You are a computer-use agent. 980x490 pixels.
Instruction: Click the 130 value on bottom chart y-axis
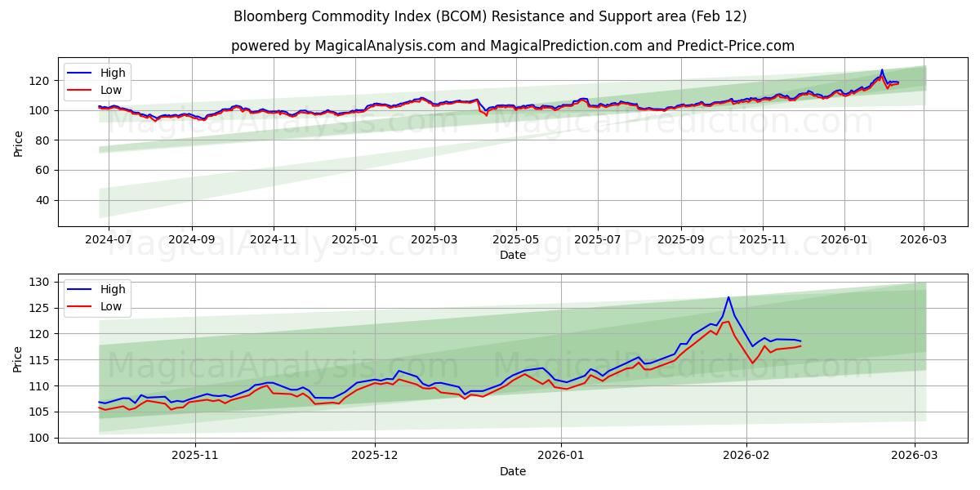pyautogui.click(x=40, y=281)
